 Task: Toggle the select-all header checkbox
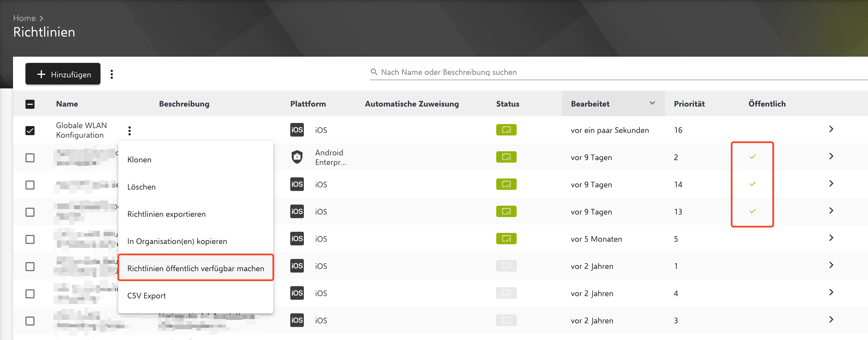tap(30, 104)
